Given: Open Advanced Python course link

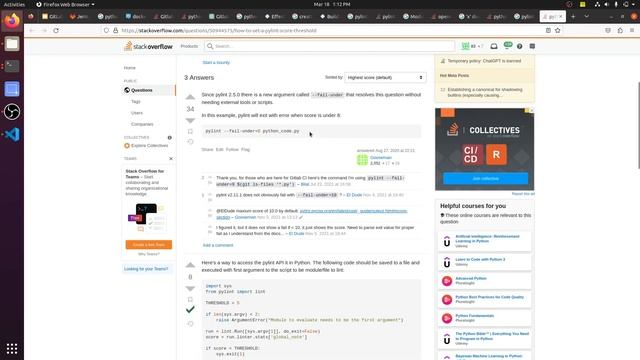Looking at the screenshot, I should [471, 278].
